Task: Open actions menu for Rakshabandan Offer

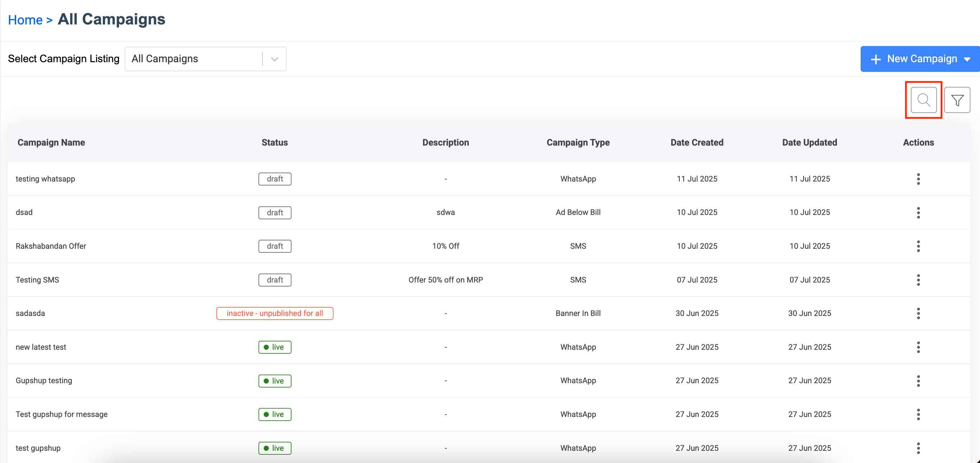Action: 918,246
